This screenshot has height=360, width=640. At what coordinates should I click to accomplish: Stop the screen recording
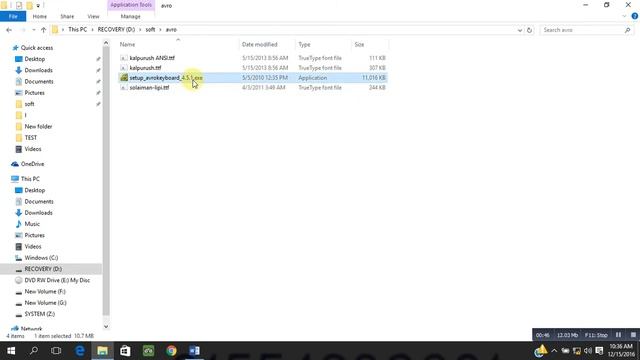tap(633, 335)
